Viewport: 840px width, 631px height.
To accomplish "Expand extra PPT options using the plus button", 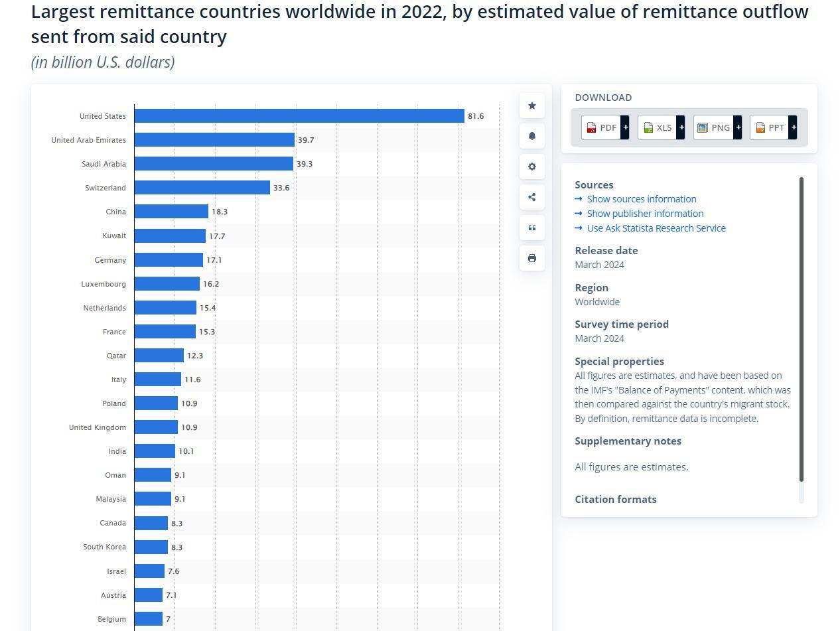I will click(x=793, y=127).
